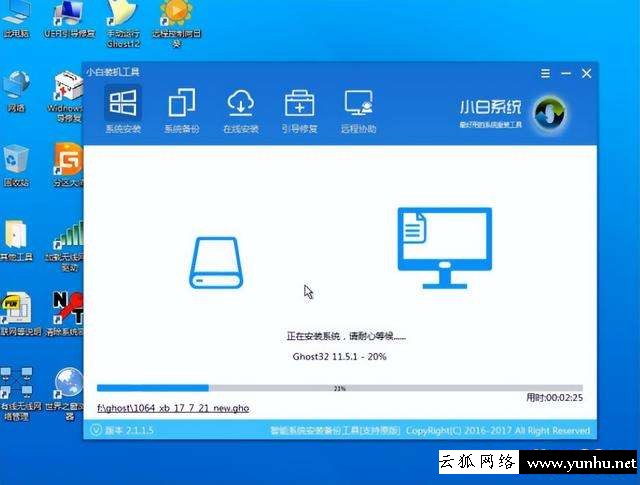
Task: Click the 正在安装系统 waiting message
Action: tap(346, 336)
